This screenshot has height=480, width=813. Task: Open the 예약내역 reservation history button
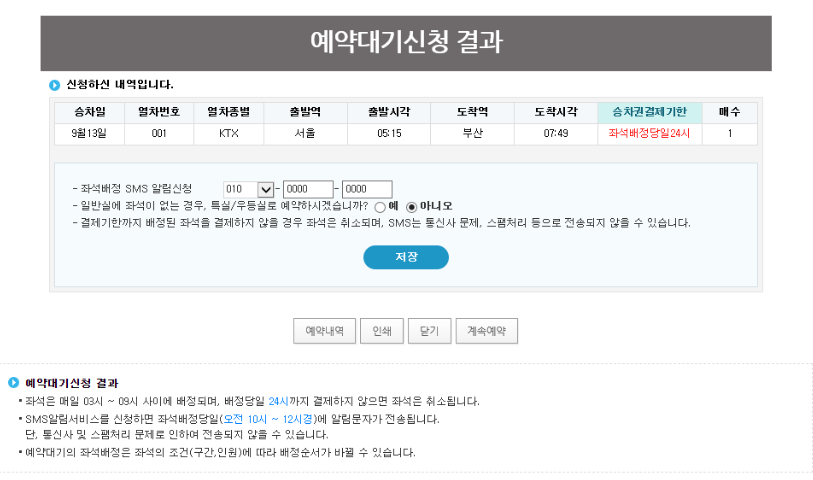click(324, 331)
